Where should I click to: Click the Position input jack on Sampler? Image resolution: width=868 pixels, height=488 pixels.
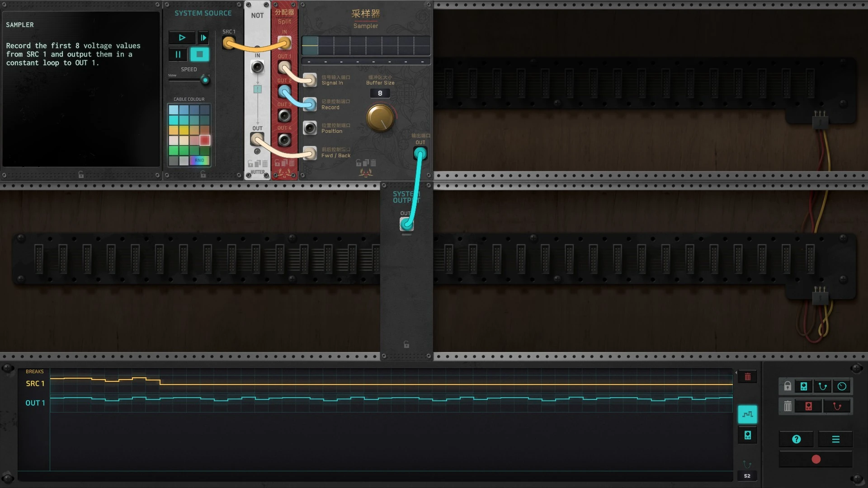click(x=310, y=128)
